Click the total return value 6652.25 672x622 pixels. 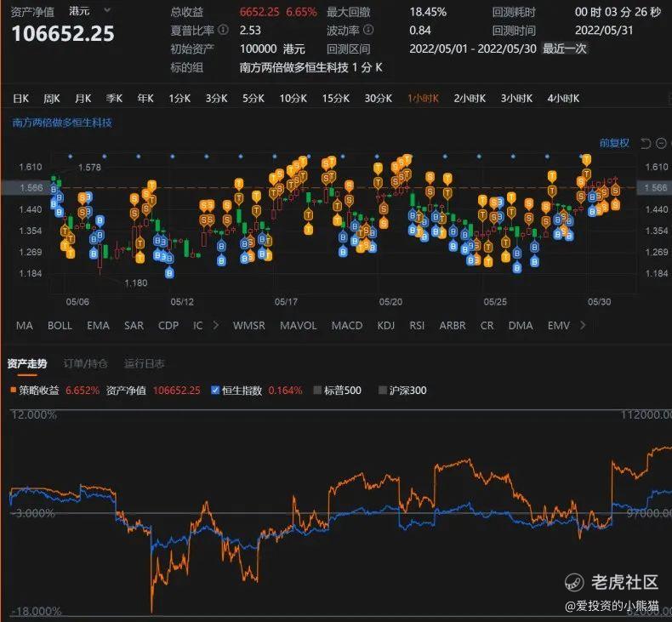pyautogui.click(x=259, y=12)
